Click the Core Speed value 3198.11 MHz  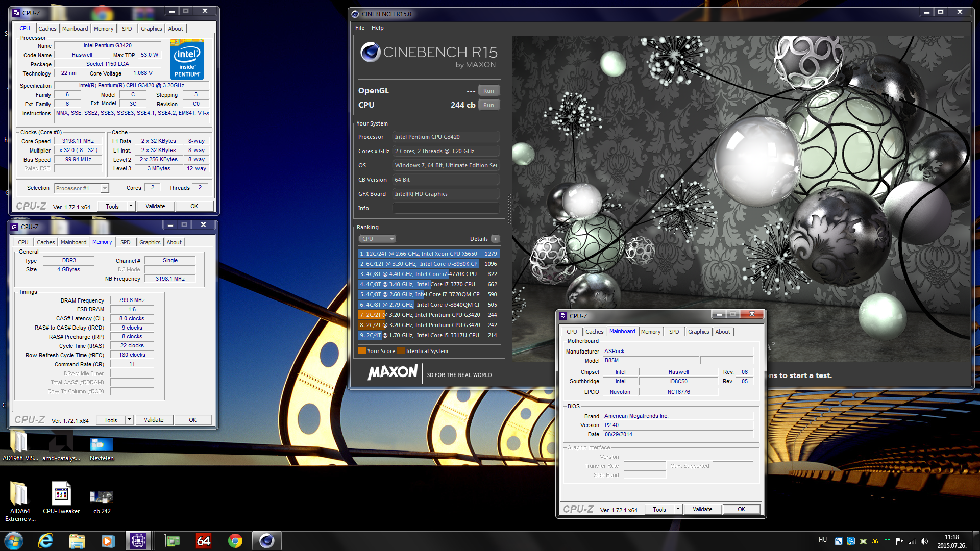click(x=78, y=141)
